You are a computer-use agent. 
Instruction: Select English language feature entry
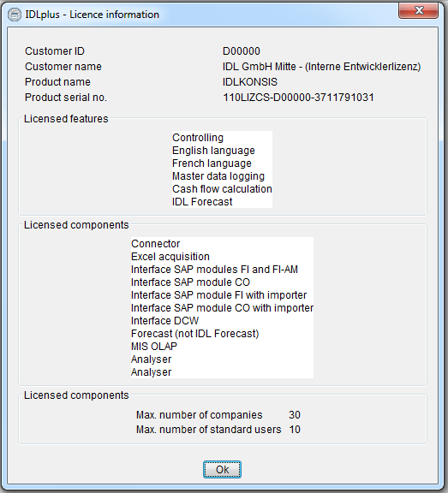[213, 151]
